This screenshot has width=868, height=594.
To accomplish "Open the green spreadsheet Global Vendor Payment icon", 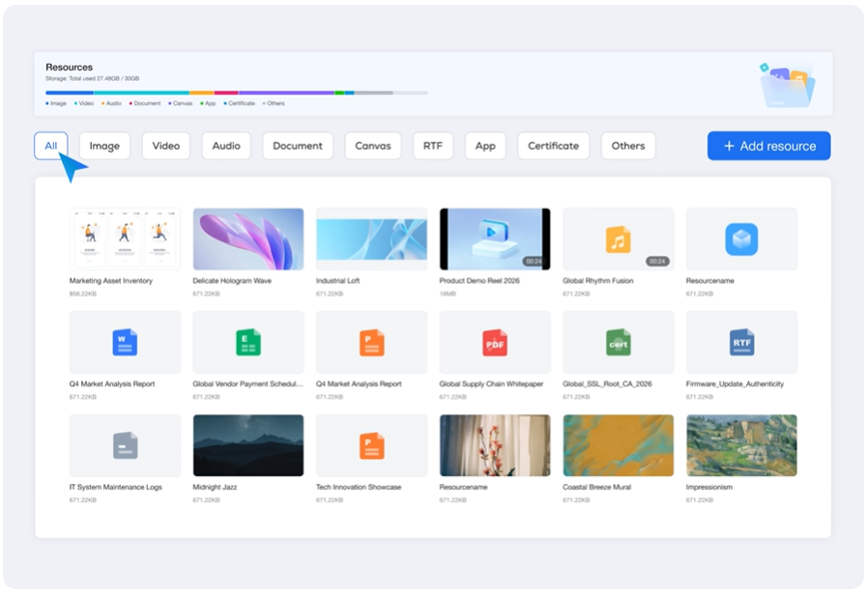I will coord(248,342).
